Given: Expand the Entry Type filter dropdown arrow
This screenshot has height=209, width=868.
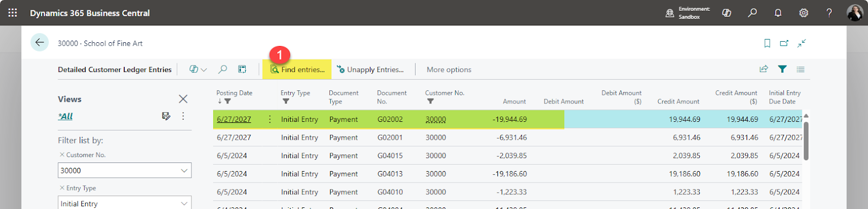Looking at the screenshot, I should [x=184, y=203].
